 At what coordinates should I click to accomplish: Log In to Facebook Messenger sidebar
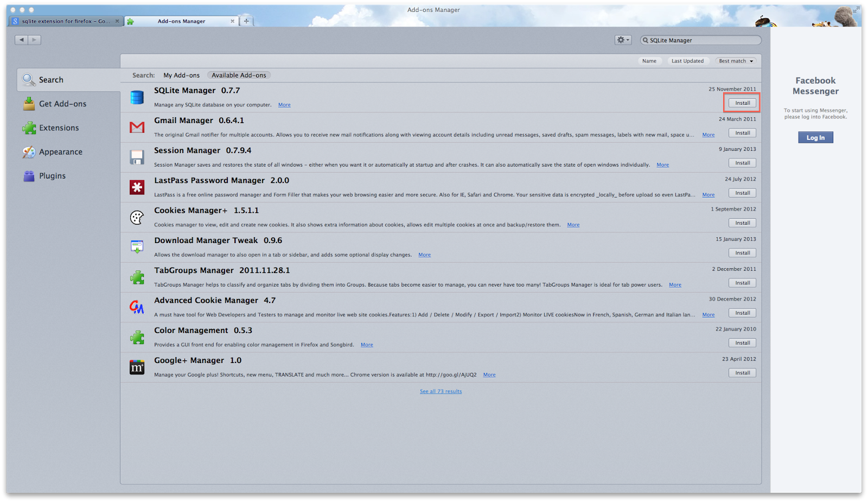pos(815,137)
